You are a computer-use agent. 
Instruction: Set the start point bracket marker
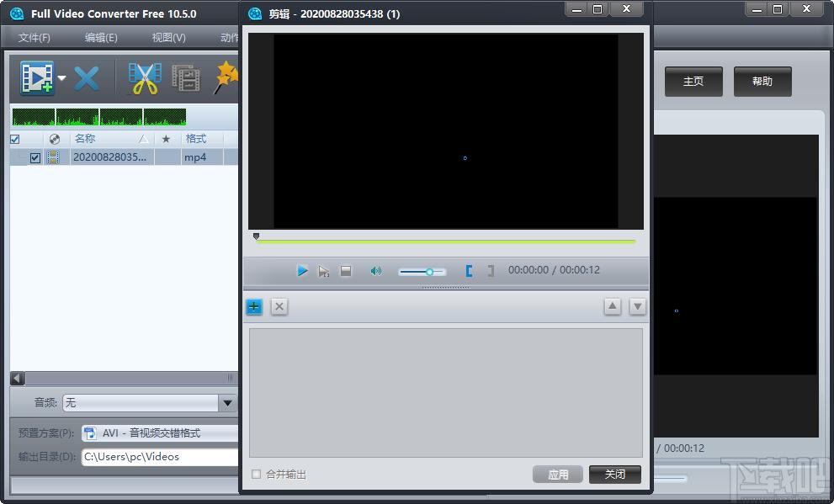point(469,271)
